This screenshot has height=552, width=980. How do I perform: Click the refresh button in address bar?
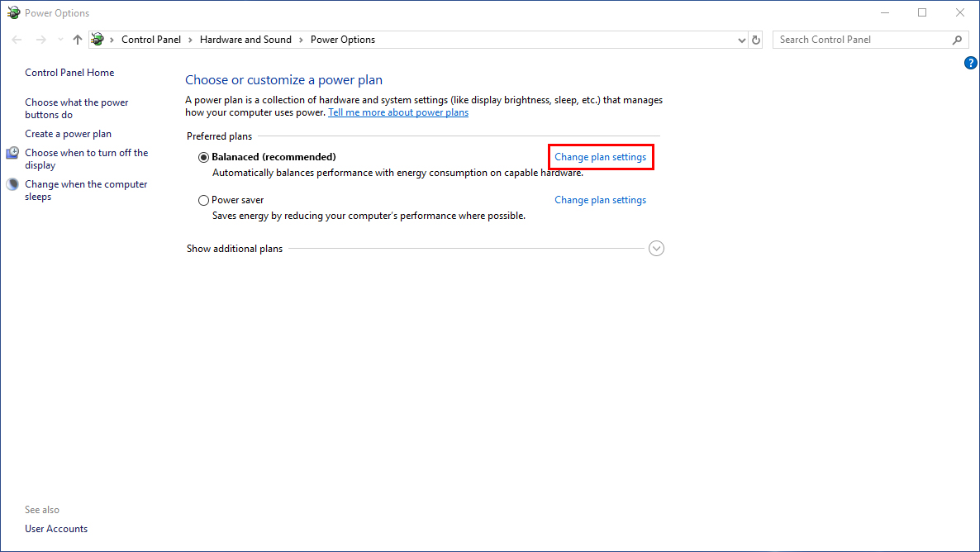tap(755, 40)
